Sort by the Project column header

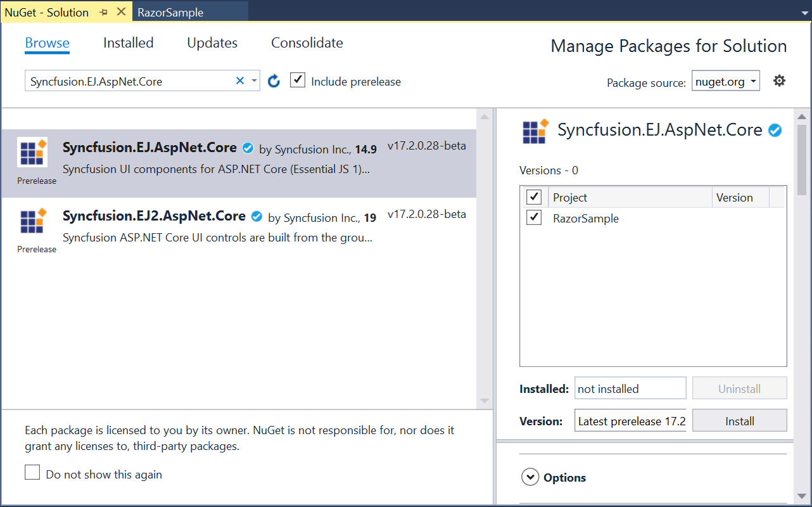[630, 197]
